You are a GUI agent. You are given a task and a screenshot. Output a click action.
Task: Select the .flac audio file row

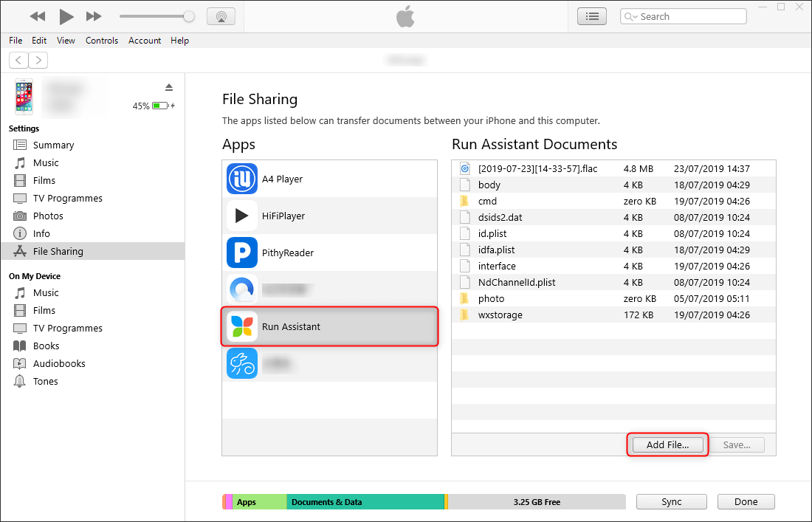(x=613, y=168)
